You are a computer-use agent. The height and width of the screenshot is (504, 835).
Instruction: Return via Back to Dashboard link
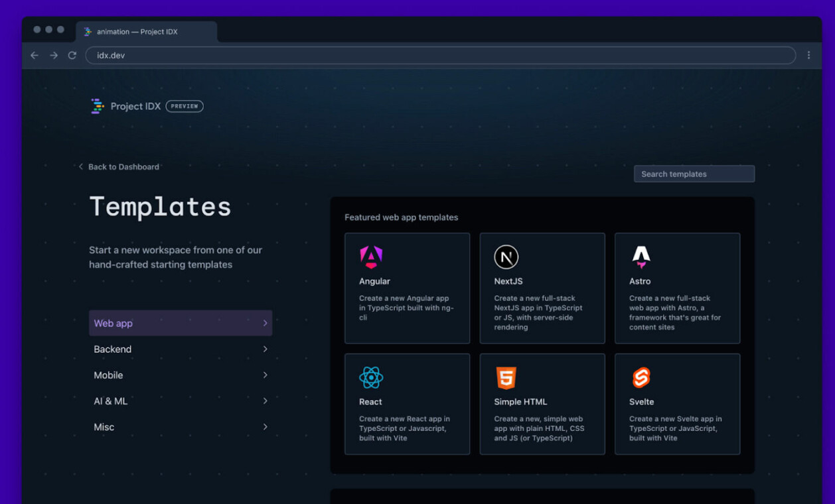[123, 167]
